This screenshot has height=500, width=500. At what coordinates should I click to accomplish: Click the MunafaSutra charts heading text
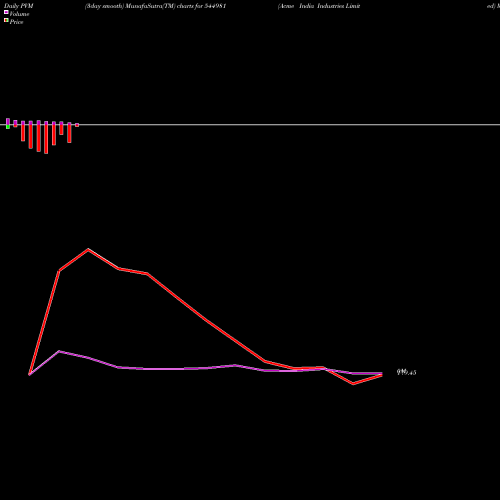pyautogui.click(x=155, y=6)
